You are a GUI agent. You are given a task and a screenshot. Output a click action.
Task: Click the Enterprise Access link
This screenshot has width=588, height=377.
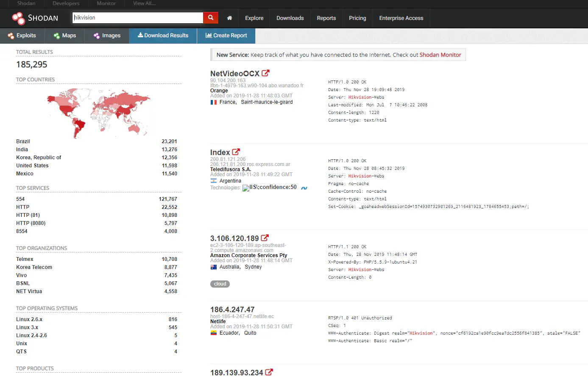point(401,18)
